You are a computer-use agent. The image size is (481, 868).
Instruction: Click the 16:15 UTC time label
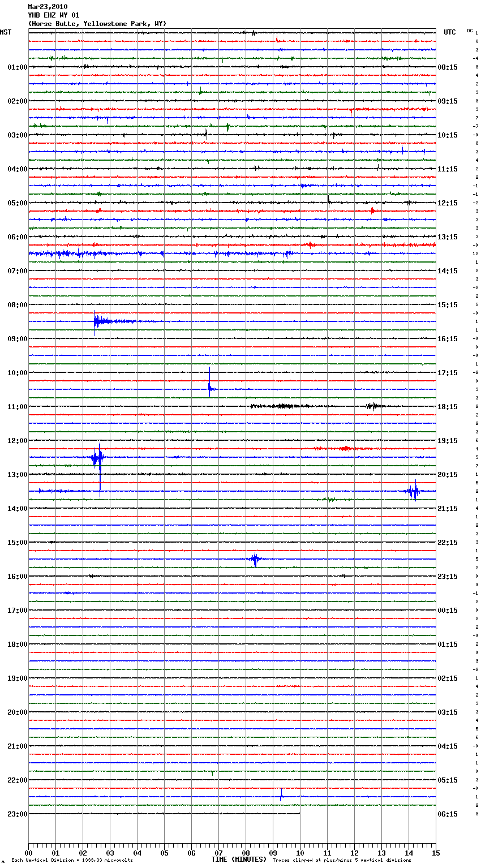click(448, 339)
